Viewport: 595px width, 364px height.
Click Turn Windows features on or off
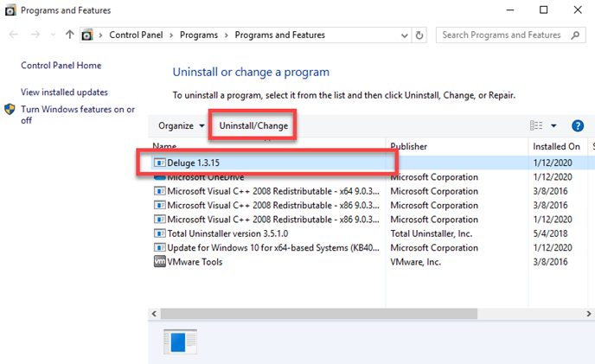click(78, 115)
